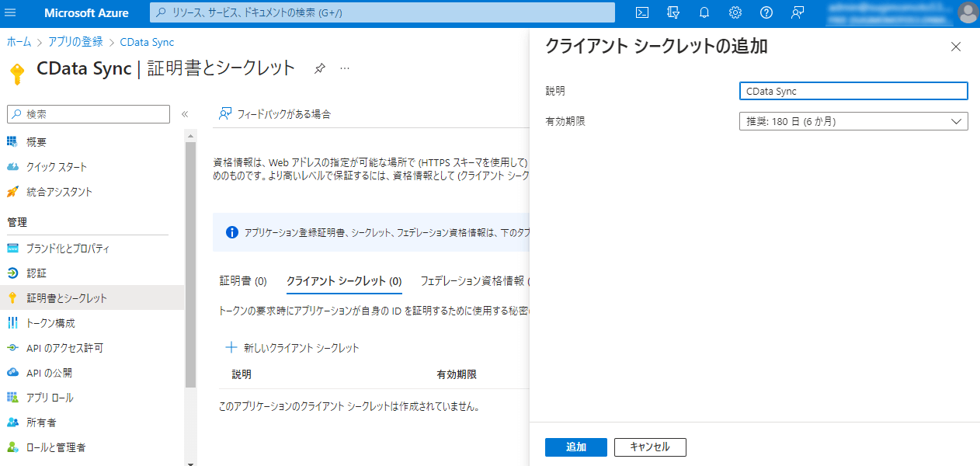Click the 説明 column header
The height and width of the screenshot is (466, 980).
tap(242, 374)
